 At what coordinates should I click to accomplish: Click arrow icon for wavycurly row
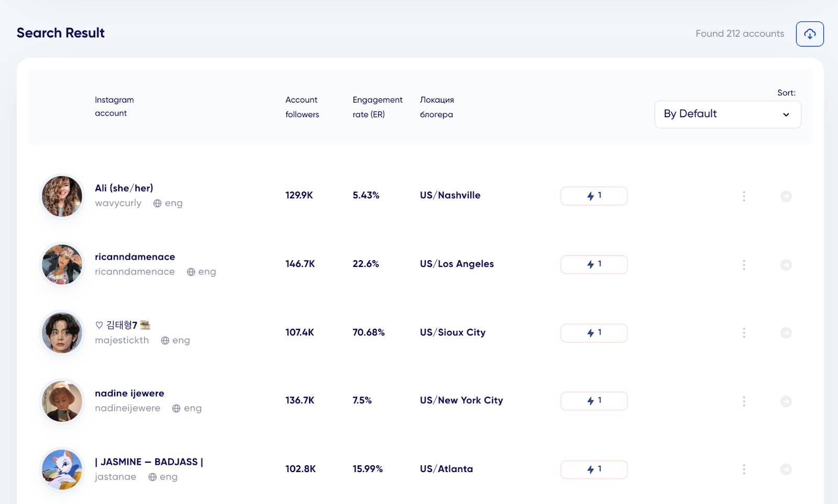click(x=786, y=196)
